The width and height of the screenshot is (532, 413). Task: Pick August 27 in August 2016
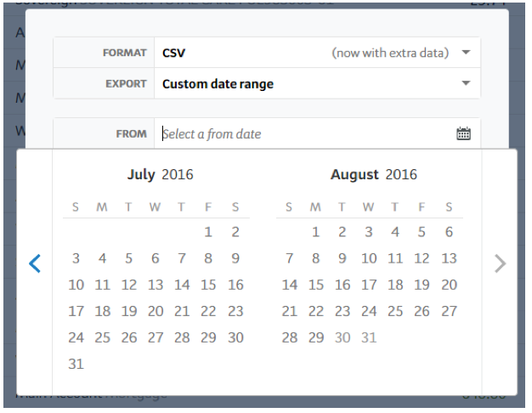pos(449,312)
